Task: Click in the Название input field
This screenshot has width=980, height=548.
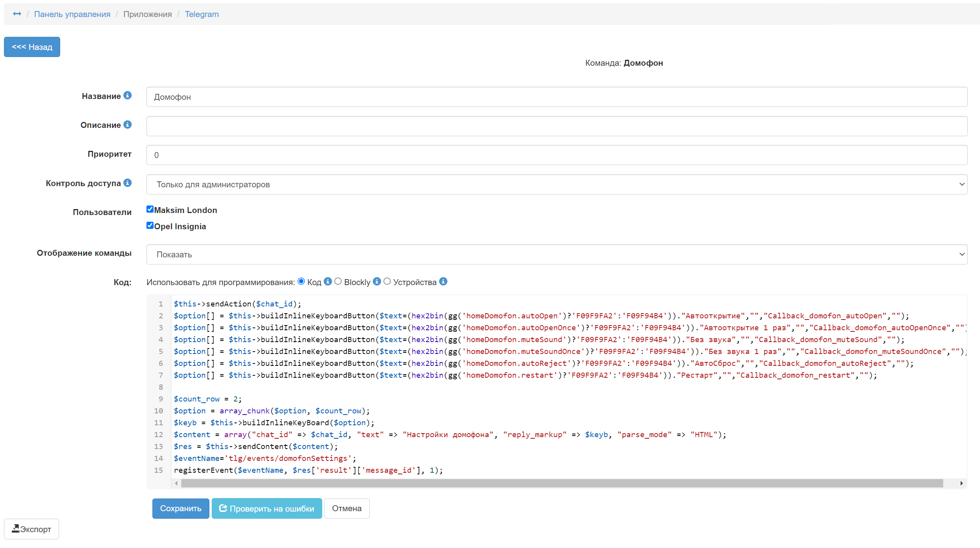Action: 557,97
